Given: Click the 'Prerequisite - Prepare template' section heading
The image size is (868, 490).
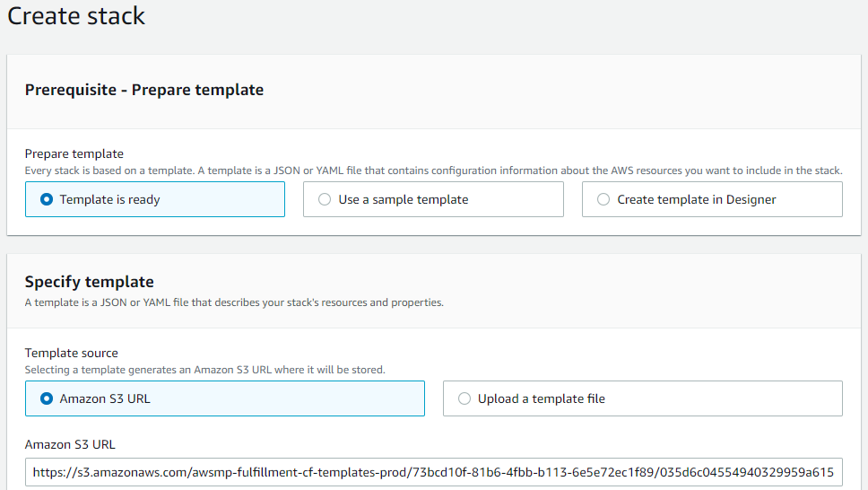Looking at the screenshot, I should 144,90.
